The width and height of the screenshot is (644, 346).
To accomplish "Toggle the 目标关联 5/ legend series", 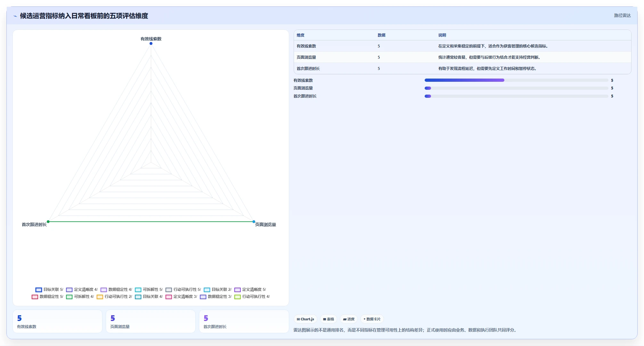I will [x=49, y=290].
